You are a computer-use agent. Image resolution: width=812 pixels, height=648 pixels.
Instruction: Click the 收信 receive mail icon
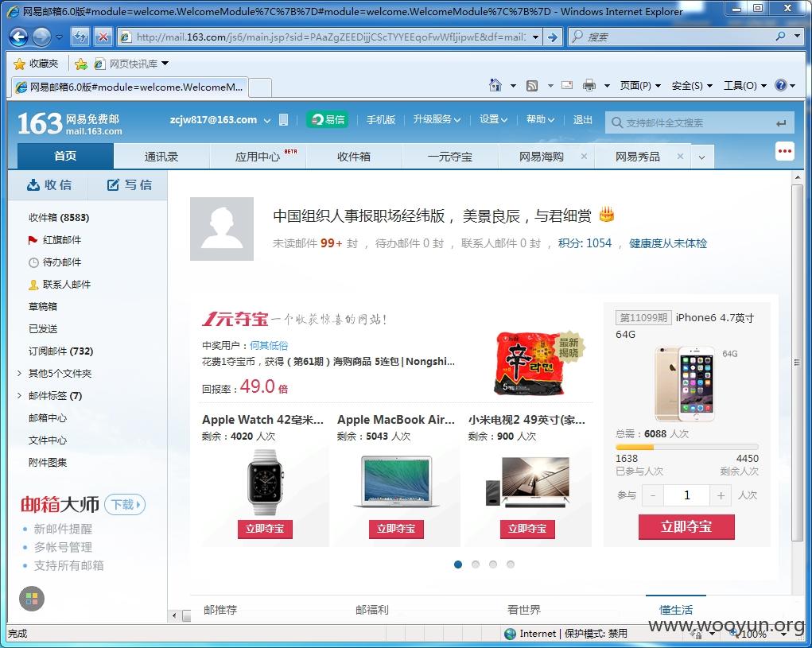point(33,184)
